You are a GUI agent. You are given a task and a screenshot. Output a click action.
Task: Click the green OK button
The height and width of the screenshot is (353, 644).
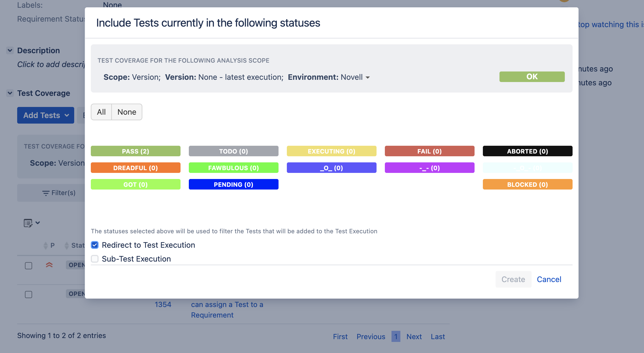click(x=532, y=77)
